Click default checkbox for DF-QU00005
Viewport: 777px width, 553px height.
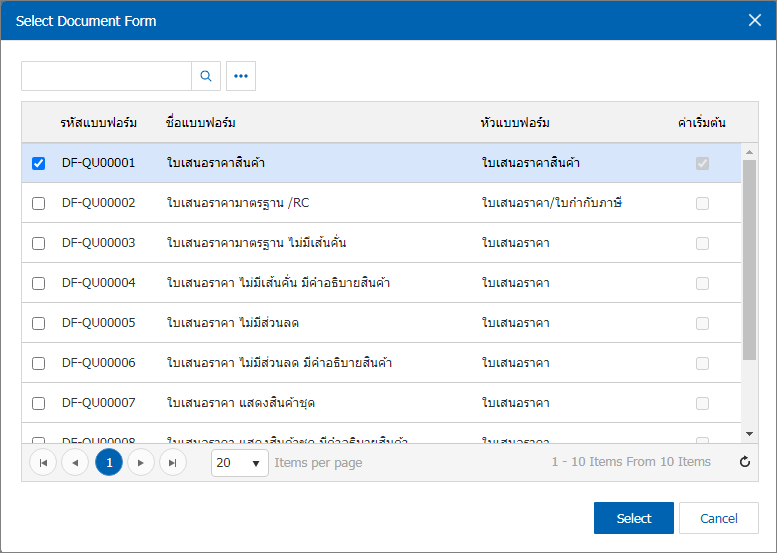click(702, 323)
